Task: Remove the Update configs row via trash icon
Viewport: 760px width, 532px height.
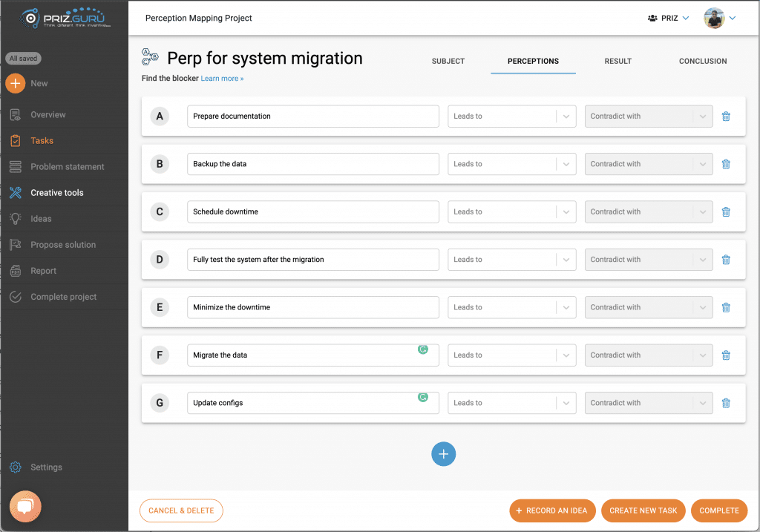Action: coord(726,403)
